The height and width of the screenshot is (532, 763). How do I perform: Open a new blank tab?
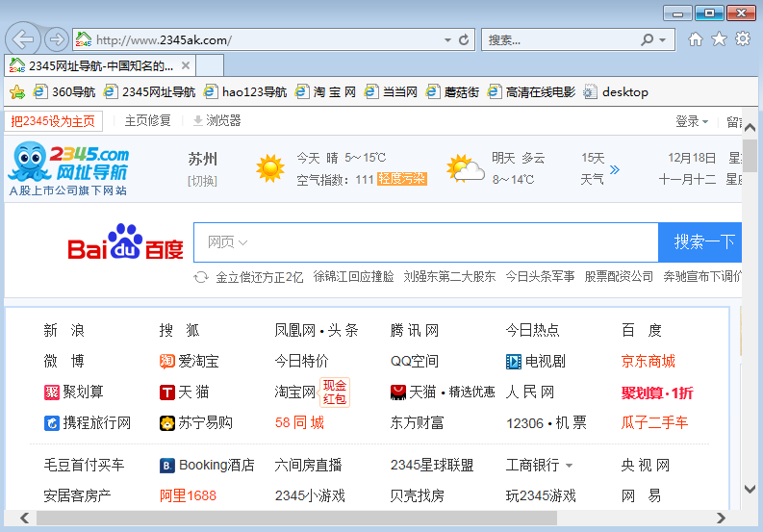click(x=210, y=65)
